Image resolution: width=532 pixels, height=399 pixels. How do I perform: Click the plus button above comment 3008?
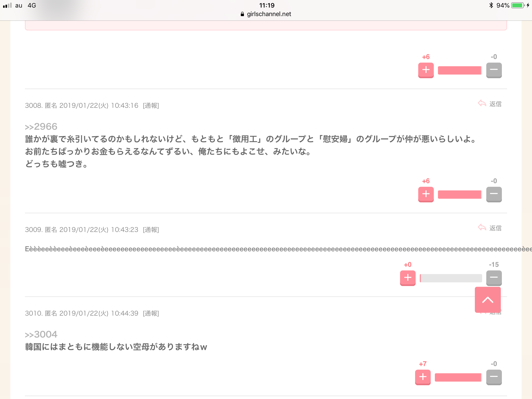pyautogui.click(x=426, y=70)
